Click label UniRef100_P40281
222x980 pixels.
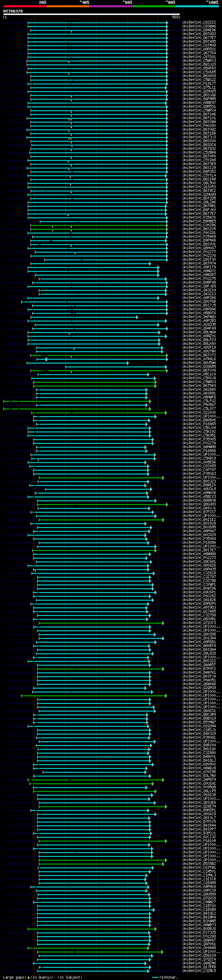tap(199, 233)
